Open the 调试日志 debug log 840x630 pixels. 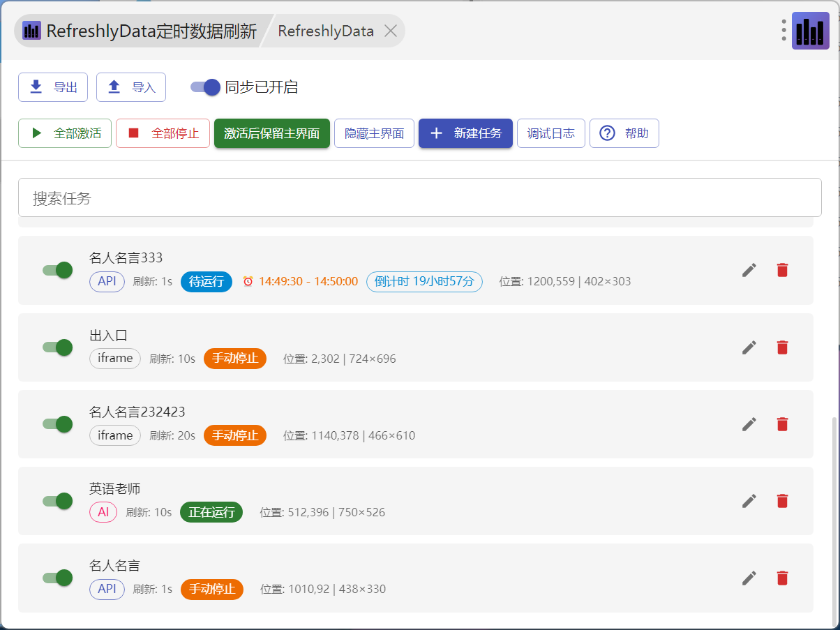pyautogui.click(x=551, y=133)
